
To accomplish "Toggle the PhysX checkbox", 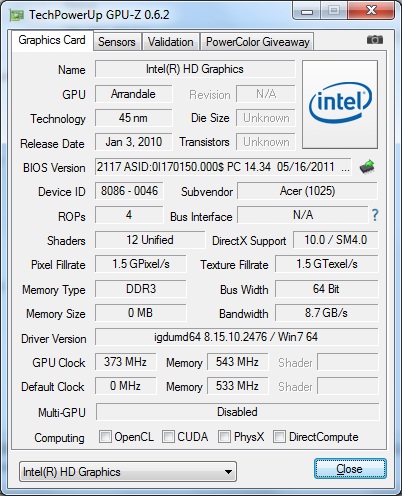I will pos(224,436).
